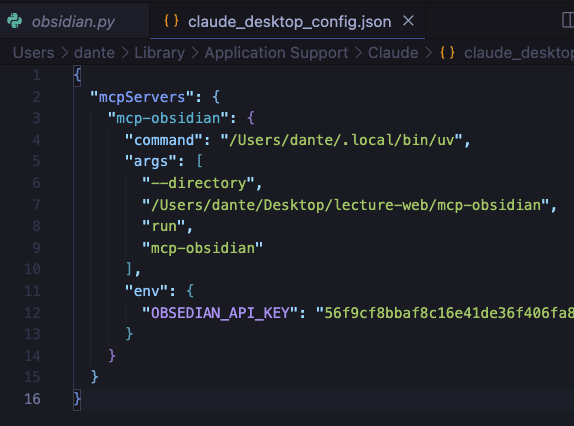Click the API key value starting 56f9cf8
Image resolution: width=574 pixels, height=426 pixels.
point(444,313)
